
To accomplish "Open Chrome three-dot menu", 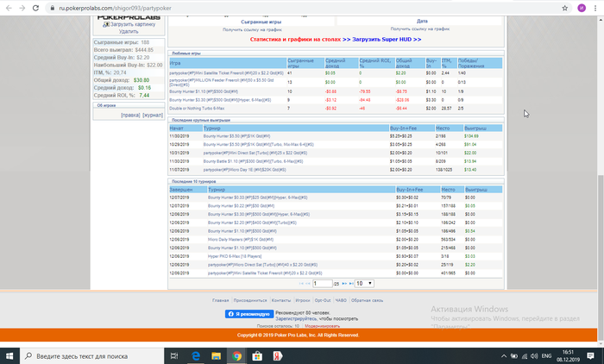I will point(595,8).
